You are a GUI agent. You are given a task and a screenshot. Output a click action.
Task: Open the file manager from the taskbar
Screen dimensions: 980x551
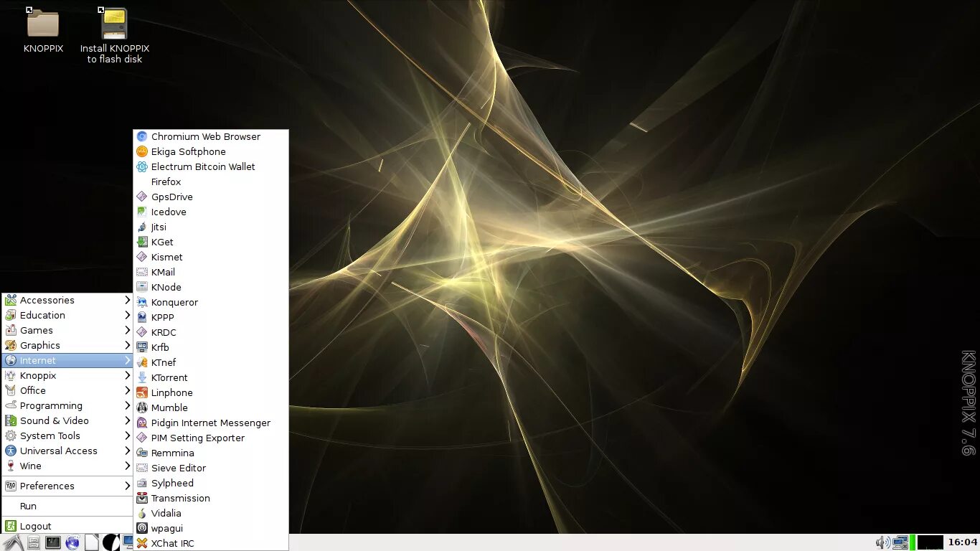click(x=34, y=542)
